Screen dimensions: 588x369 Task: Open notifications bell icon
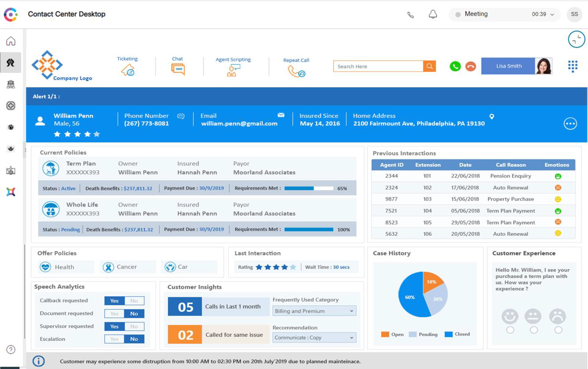433,14
